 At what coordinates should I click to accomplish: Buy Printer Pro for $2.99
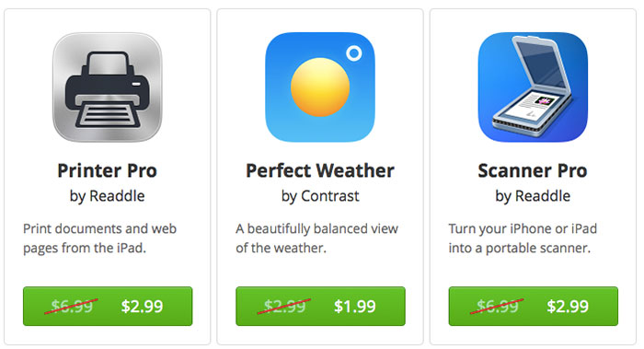[x=108, y=307]
